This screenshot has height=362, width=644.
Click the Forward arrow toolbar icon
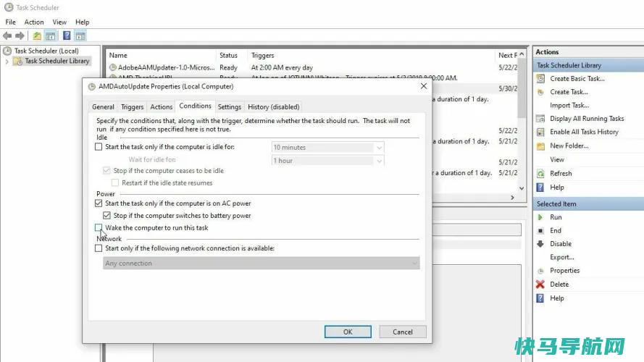[x=20, y=35]
